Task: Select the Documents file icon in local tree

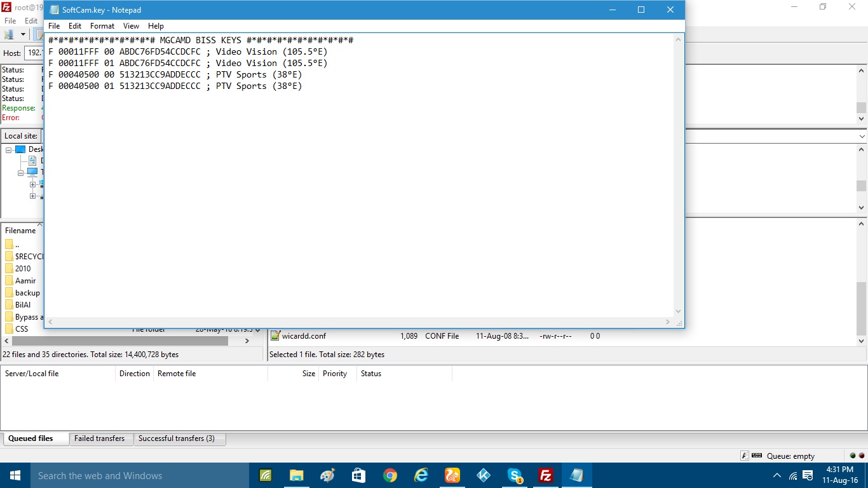Action: click(32, 161)
